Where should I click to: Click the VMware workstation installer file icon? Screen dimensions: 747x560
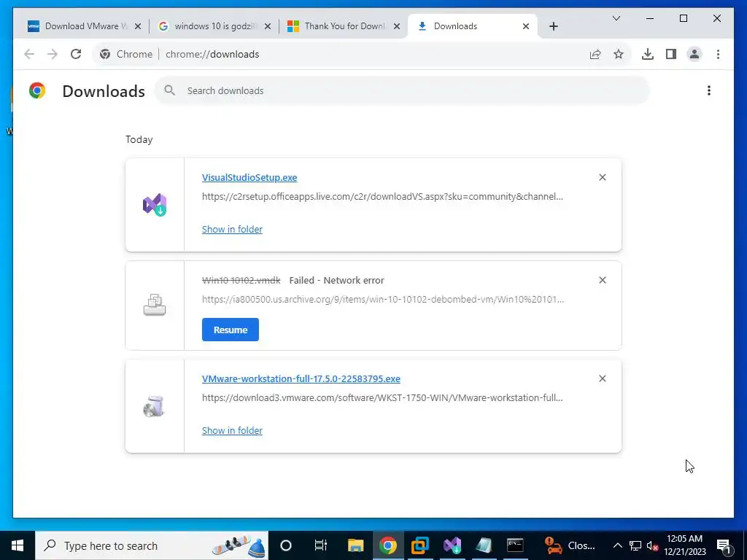(154, 406)
